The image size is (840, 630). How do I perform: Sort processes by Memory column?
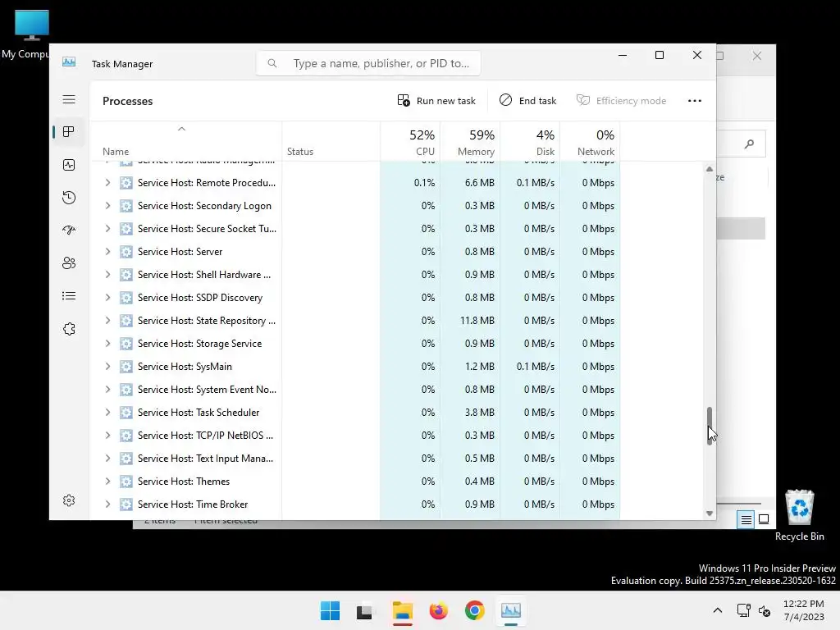click(x=470, y=141)
